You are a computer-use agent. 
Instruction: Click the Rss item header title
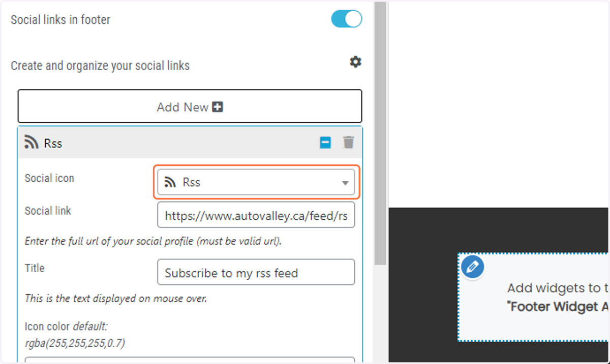tap(53, 143)
